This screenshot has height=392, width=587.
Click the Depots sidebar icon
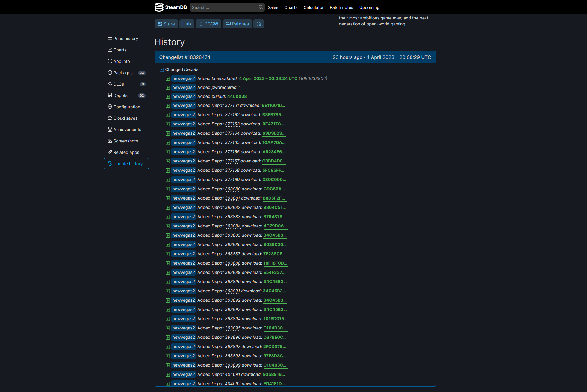(110, 95)
